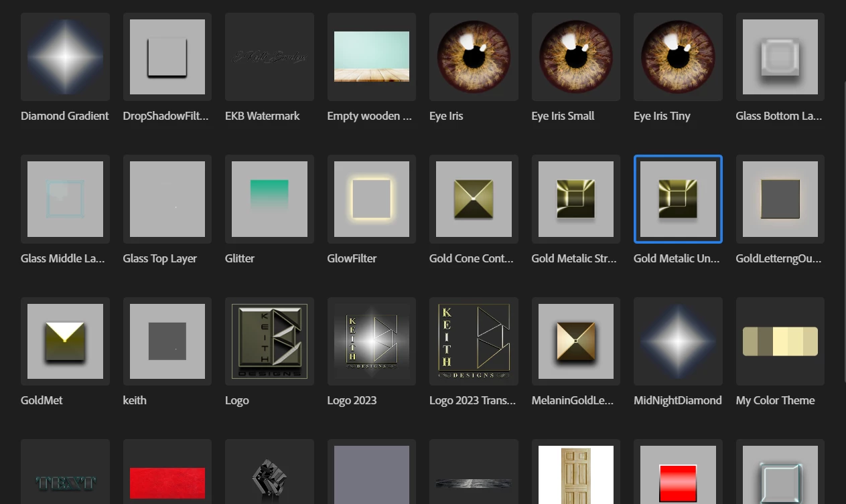
Task: Click the "keith" label
Action: (135, 400)
